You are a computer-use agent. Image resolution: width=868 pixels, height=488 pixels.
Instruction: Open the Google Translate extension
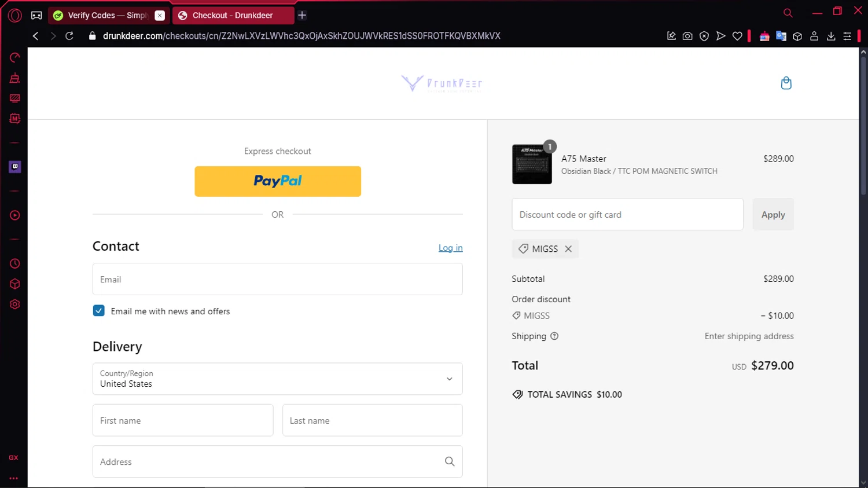pyautogui.click(x=781, y=36)
